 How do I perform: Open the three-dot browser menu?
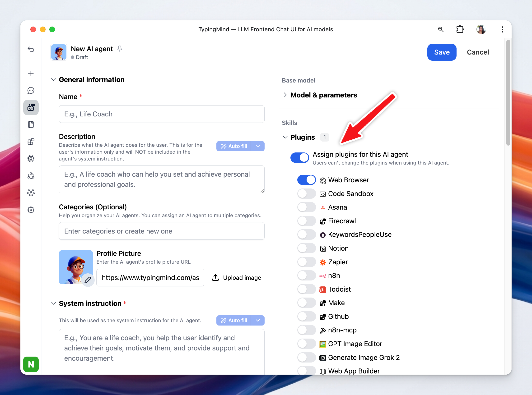click(x=502, y=29)
